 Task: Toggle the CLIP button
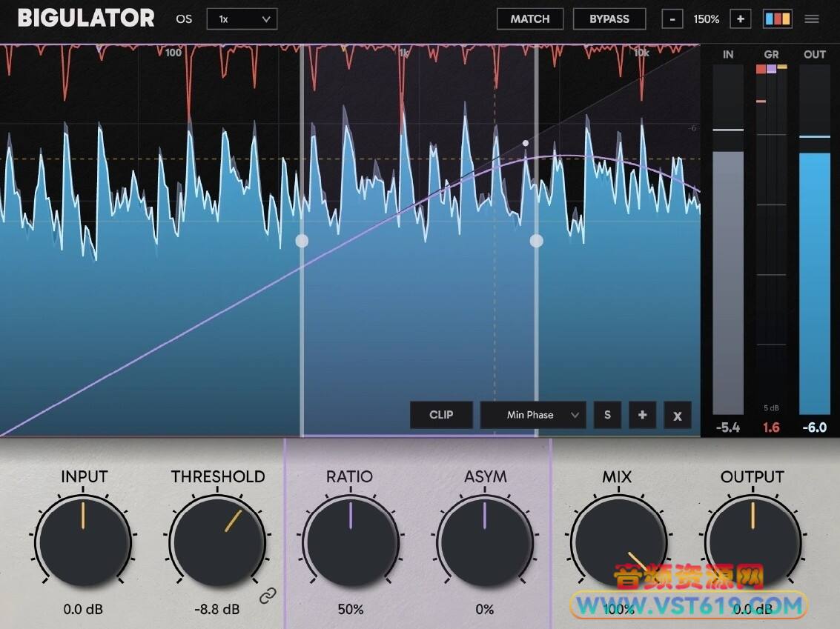point(441,415)
